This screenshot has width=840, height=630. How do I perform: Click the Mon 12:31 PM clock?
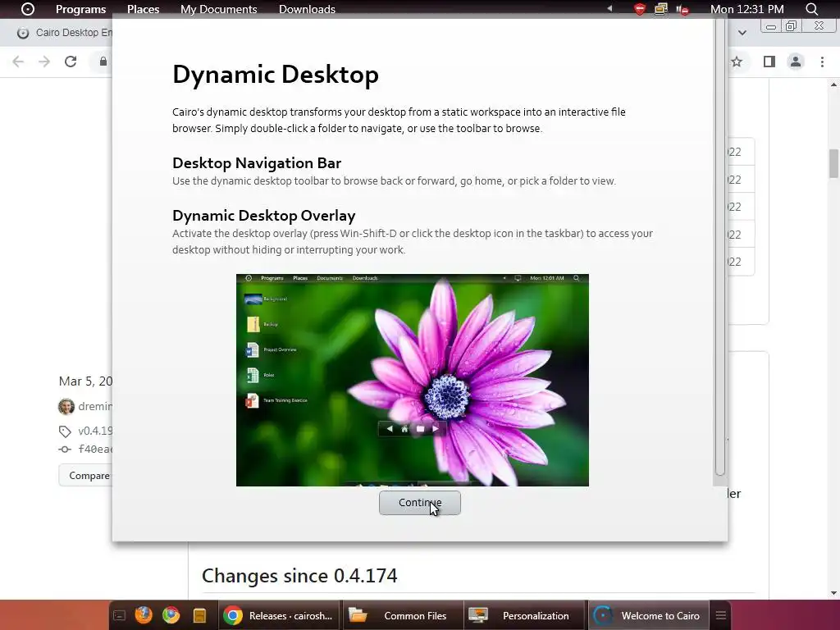(746, 9)
